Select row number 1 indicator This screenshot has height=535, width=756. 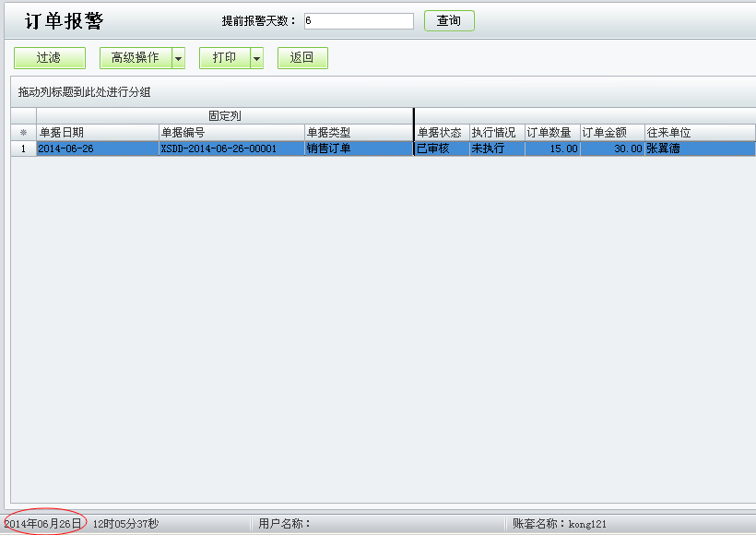(x=23, y=149)
